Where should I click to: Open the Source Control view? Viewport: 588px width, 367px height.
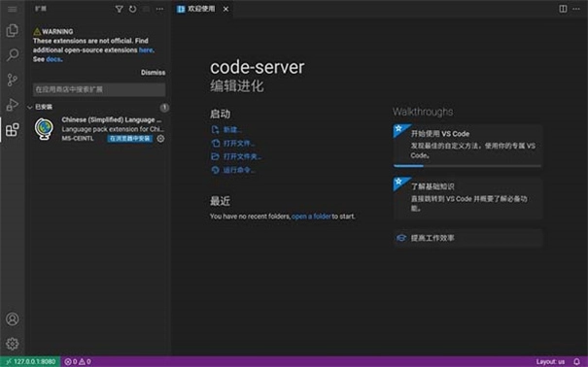[x=12, y=80]
